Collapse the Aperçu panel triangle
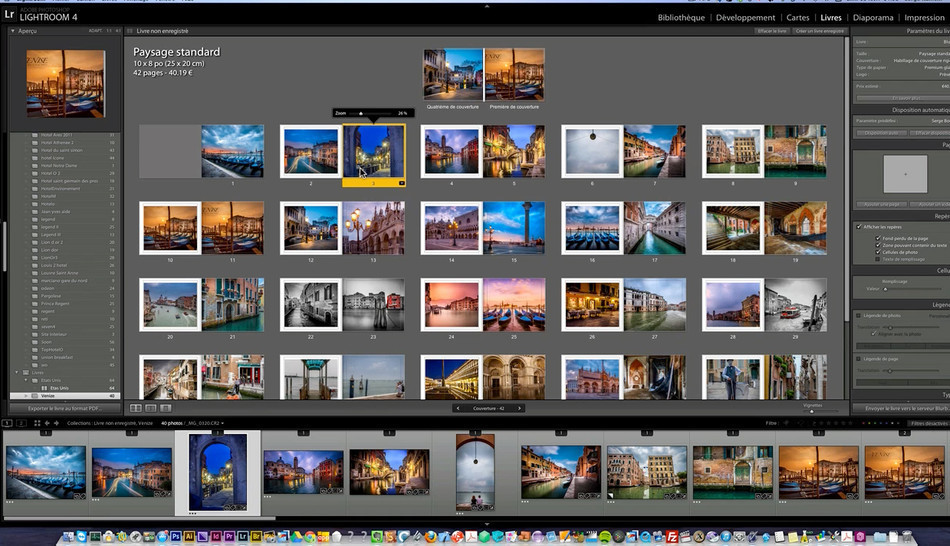This screenshot has width=950, height=546. coord(13,31)
